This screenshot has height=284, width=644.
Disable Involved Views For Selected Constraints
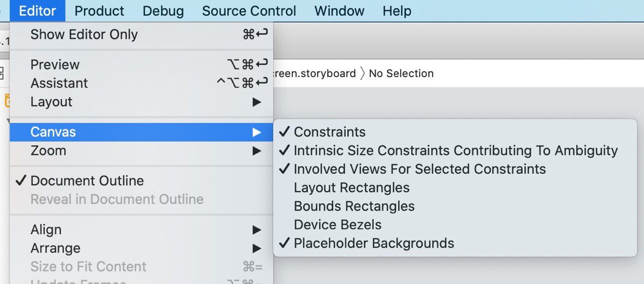tap(455, 169)
